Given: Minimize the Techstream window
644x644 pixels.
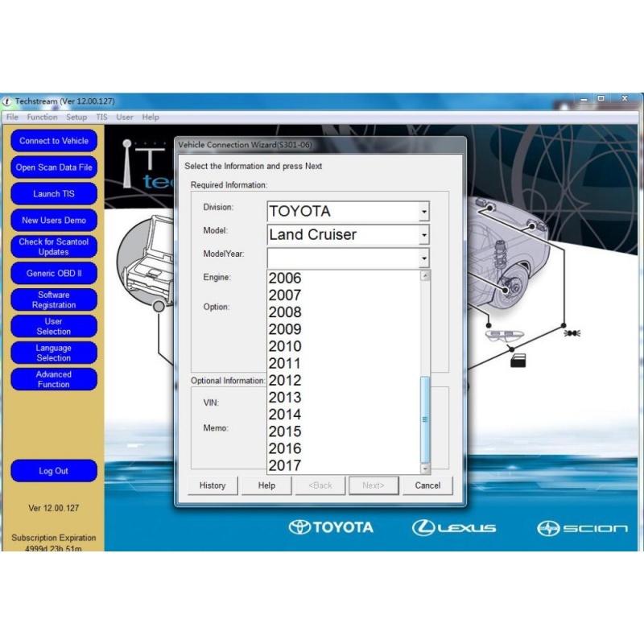Looking at the screenshot, I should click(x=584, y=99).
